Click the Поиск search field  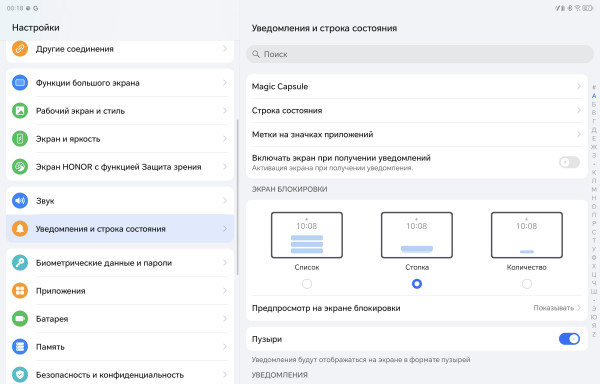419,54
